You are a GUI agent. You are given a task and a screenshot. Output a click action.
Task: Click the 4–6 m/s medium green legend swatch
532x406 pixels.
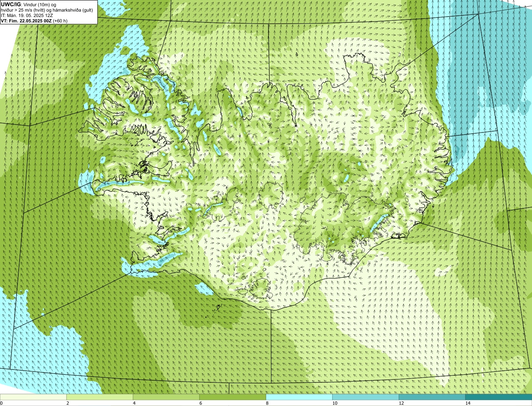[x=166, y=397]
